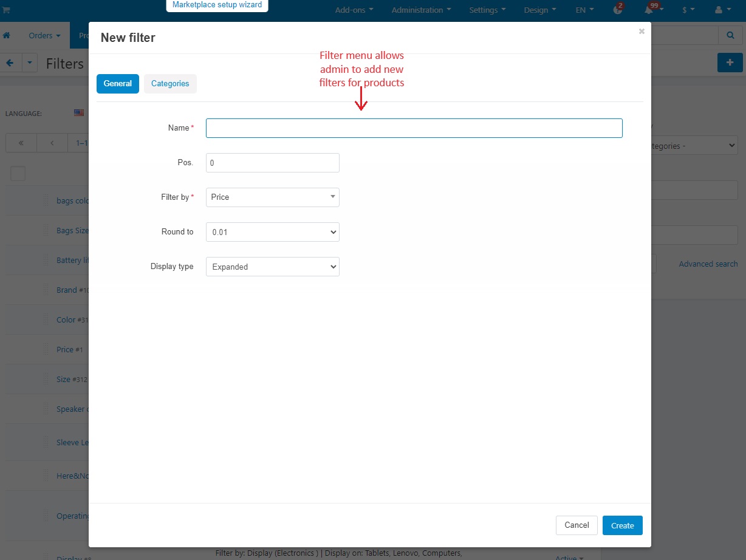
Task: Click the Create button
Action: pos(623,525)
